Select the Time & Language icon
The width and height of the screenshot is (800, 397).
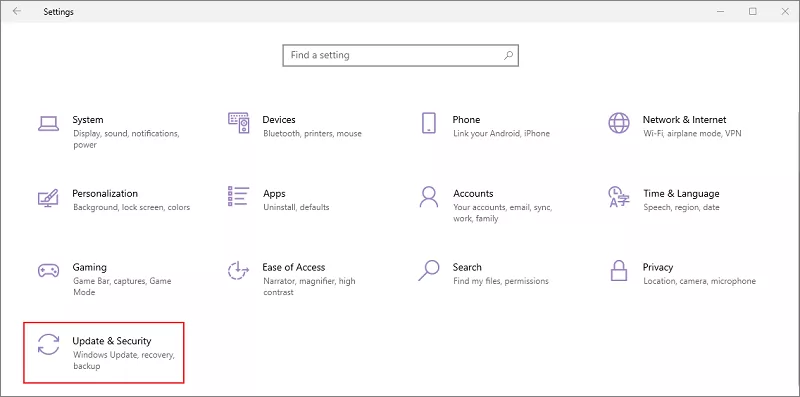pyautogui.click(x=619, y=196)
